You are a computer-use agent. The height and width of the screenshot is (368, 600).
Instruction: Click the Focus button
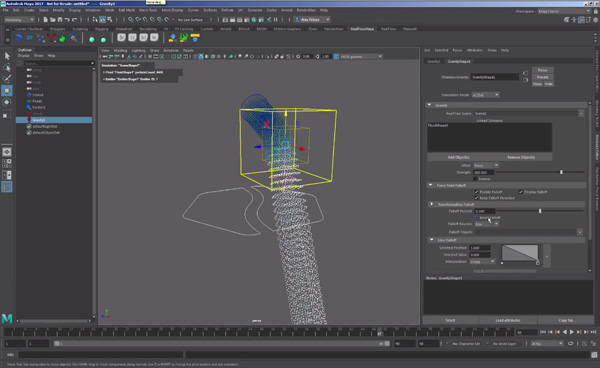tap(543, 70)
